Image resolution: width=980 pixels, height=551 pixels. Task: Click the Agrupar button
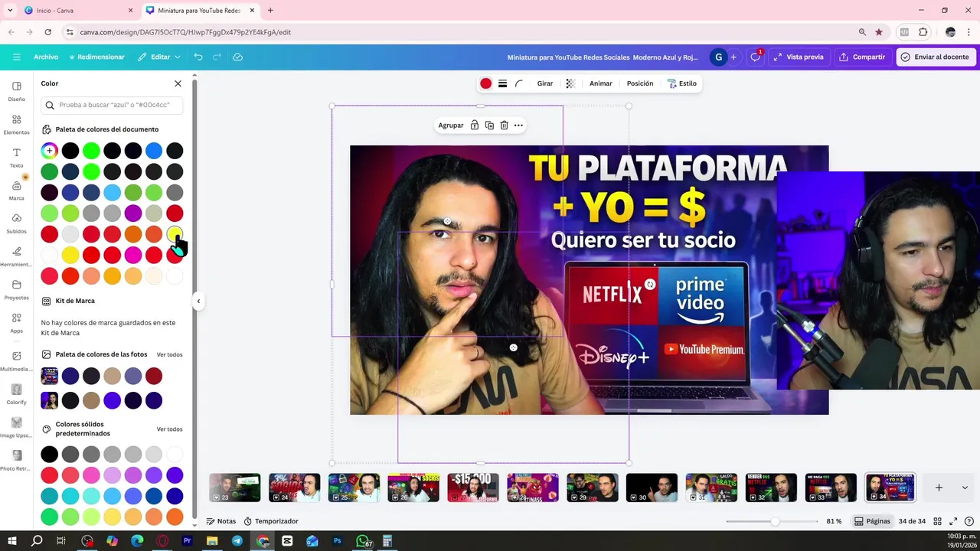tap(451, 125)
